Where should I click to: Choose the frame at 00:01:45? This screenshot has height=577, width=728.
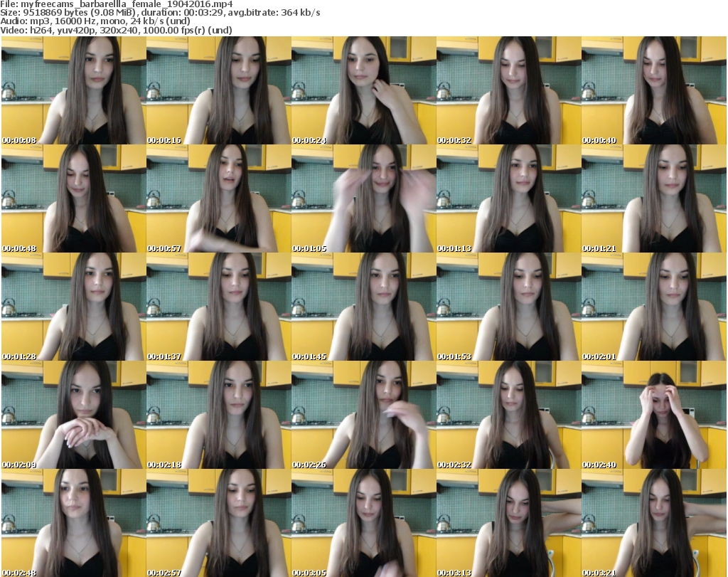[x=364, y=307]
